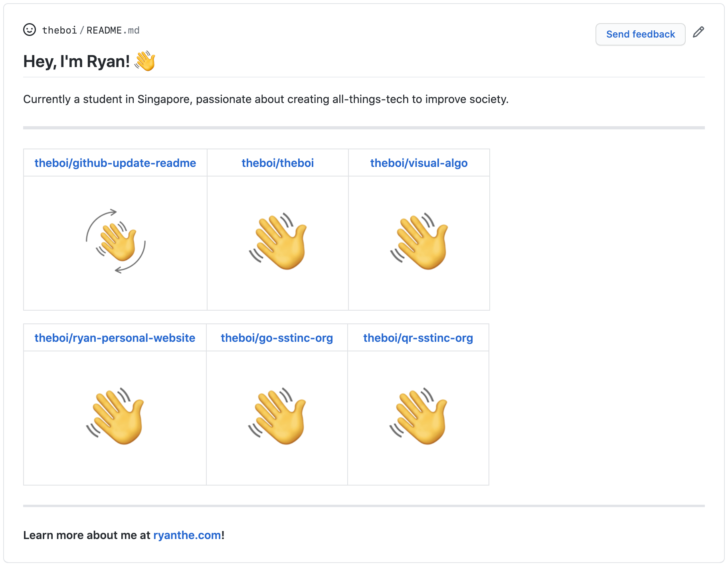Click github-update-readme refresh-hand thumbnail
The height and width of the screenshot is (567, 728).
116,241
